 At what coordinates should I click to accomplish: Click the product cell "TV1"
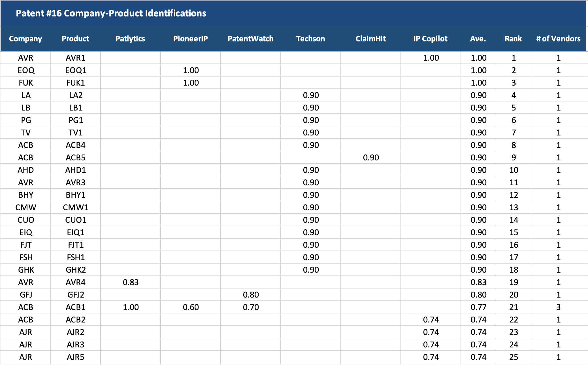click(x=76, y=133)
